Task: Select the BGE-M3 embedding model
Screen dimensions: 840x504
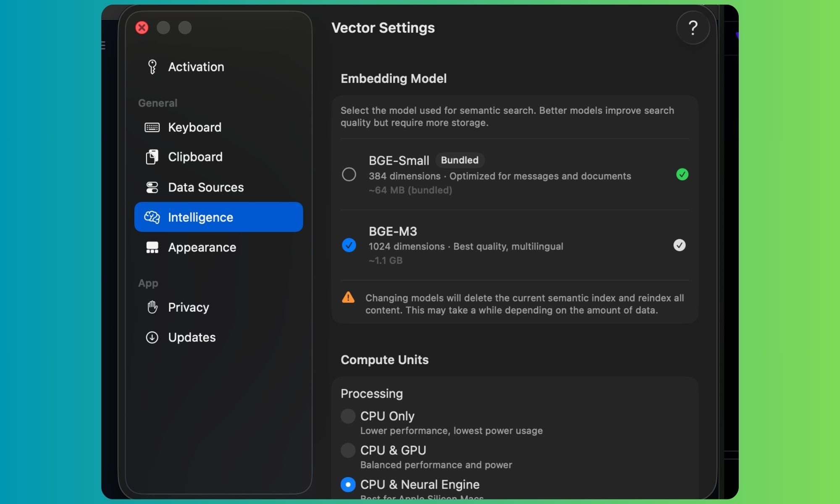Action: tap(349, 245)
